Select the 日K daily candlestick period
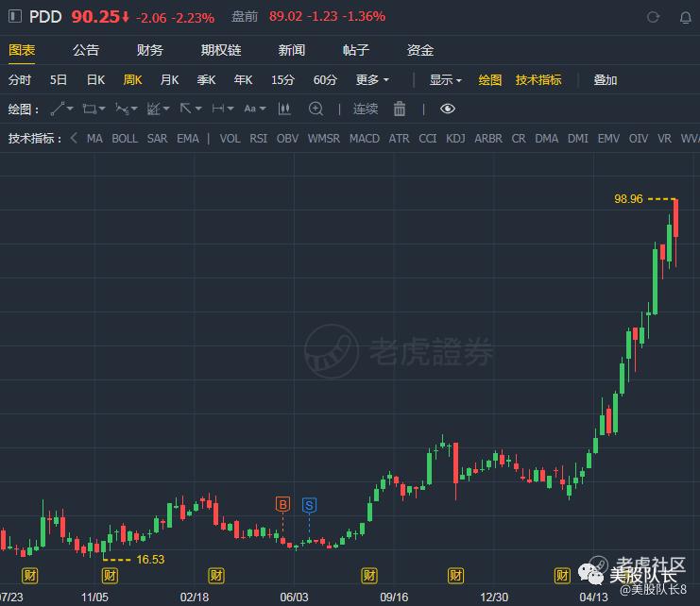The width and height of the screenshot is (700, 606). click(95, 80)
